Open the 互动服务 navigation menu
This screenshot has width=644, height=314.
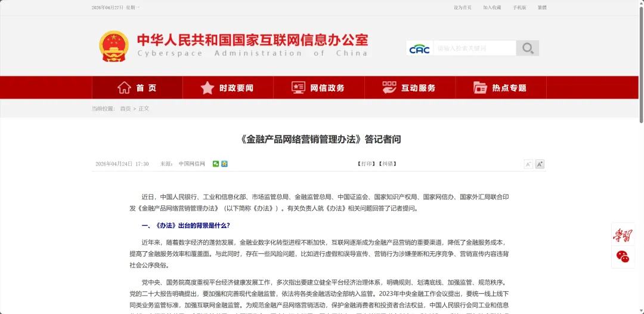tap(410, 88)
